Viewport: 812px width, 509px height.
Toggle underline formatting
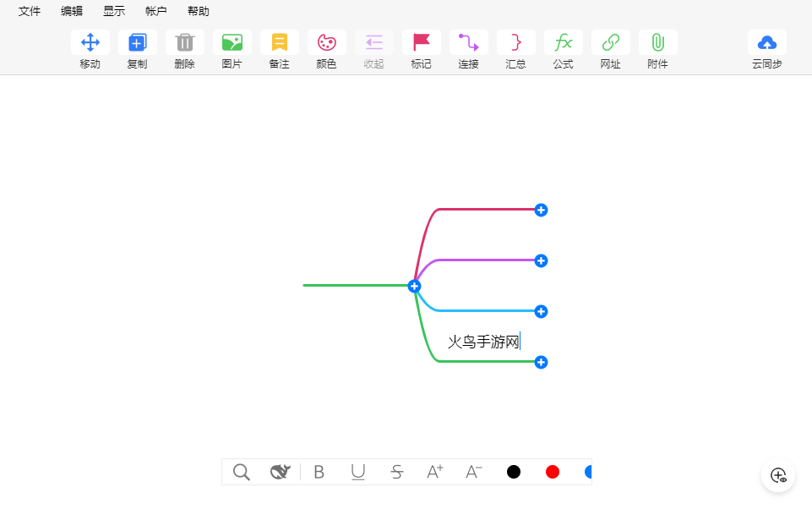[358, 472]
